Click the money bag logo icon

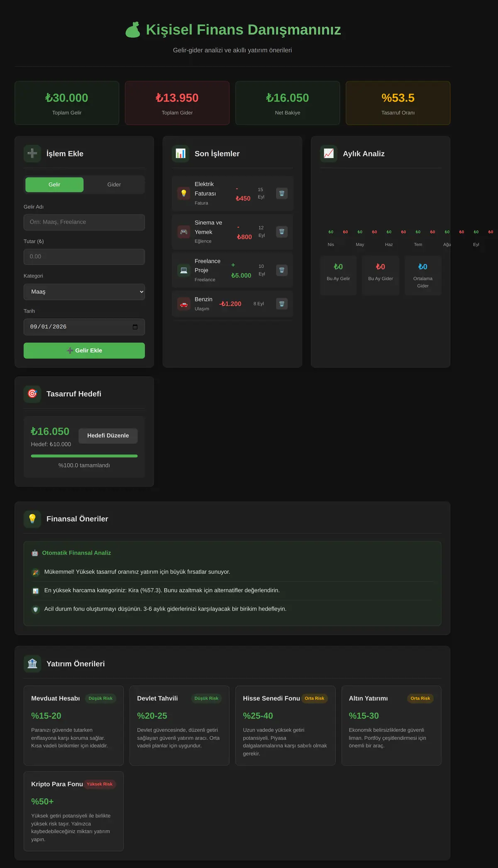133,30
